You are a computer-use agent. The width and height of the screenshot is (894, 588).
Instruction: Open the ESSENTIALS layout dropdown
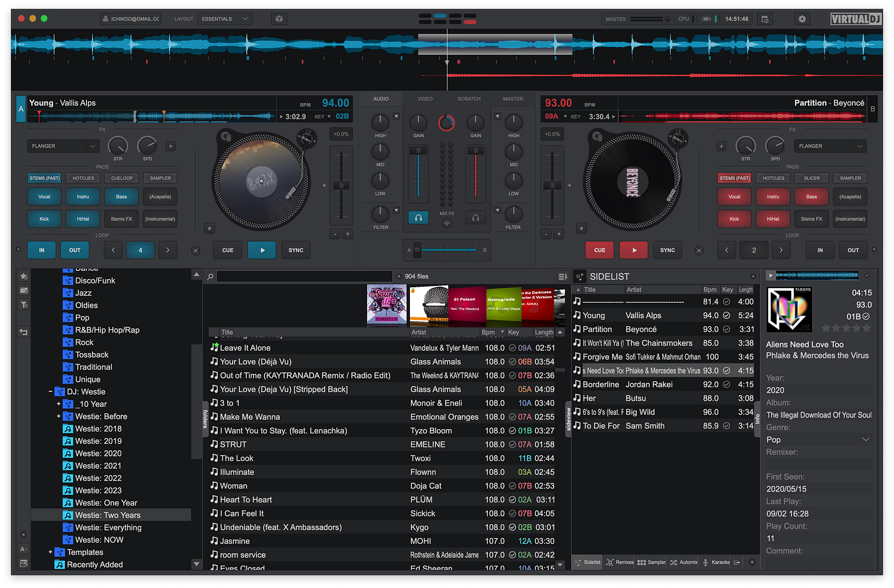coord(225,19)
